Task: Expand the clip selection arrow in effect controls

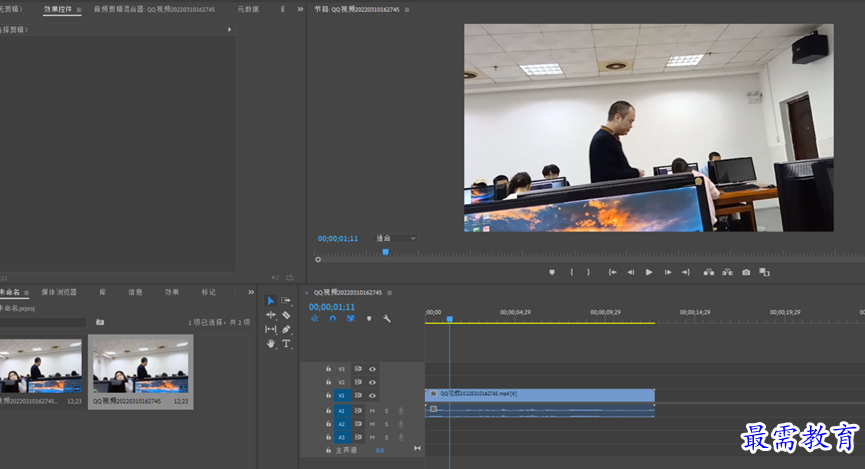Action: click(229, 30)
